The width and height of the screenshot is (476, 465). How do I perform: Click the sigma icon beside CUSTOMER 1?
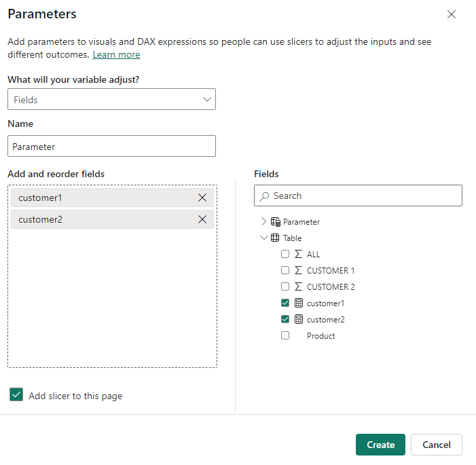click(298, 270)
